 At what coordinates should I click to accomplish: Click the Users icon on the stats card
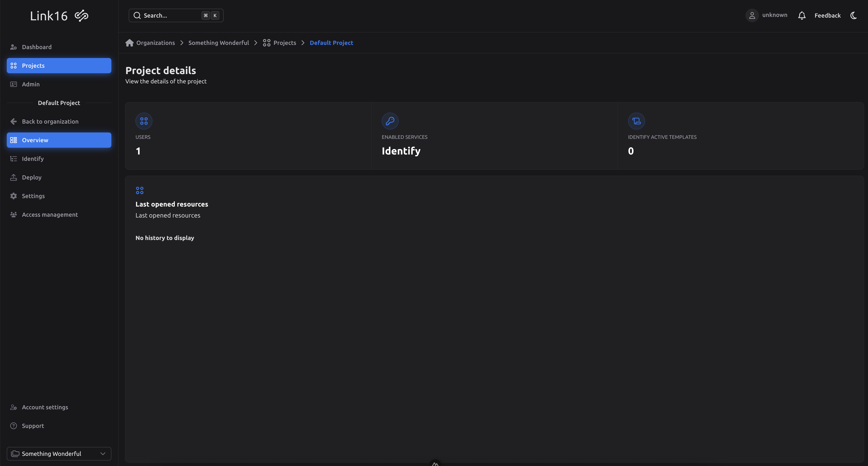coord(144,121)
